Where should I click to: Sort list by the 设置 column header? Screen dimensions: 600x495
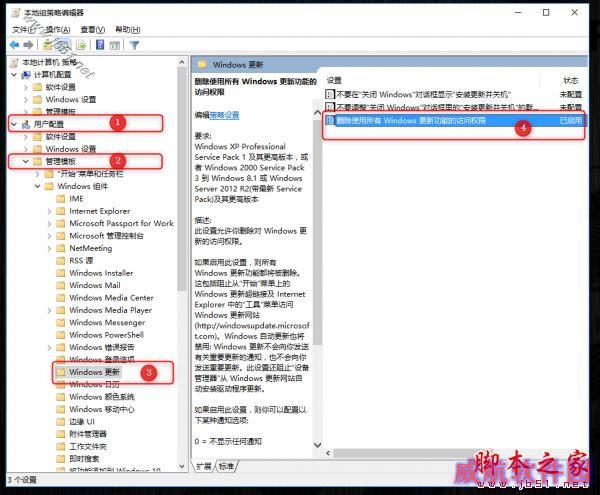(334, 80)
